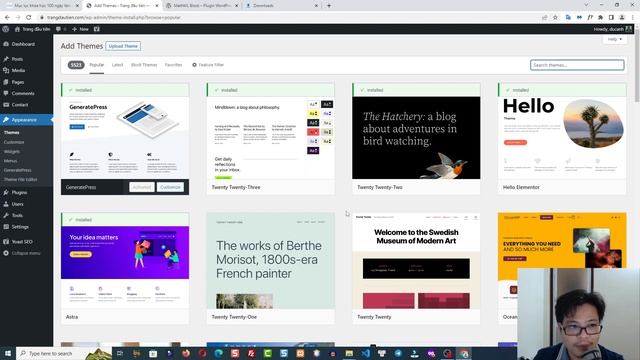Open the Chrome tab search chevron
This screenshot has width=640, height=360.
[x=587, y=5]
